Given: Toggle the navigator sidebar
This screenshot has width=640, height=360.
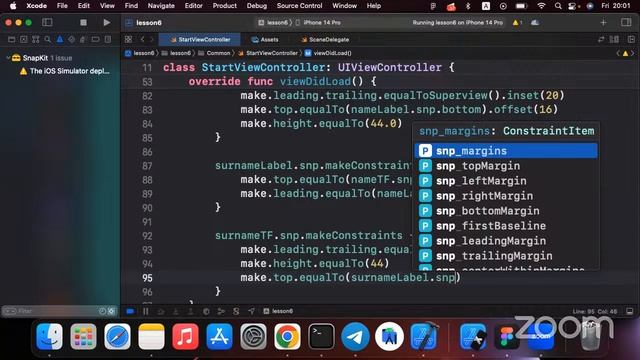Looking at the screenshot, I should 47,22.
